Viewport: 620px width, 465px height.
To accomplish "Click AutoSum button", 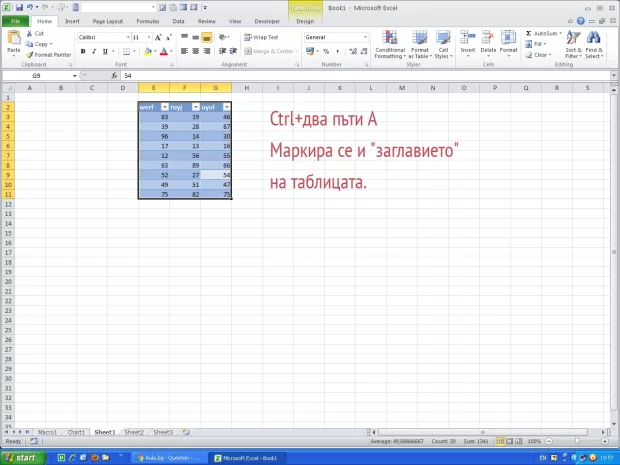I will tap(543, 33).
